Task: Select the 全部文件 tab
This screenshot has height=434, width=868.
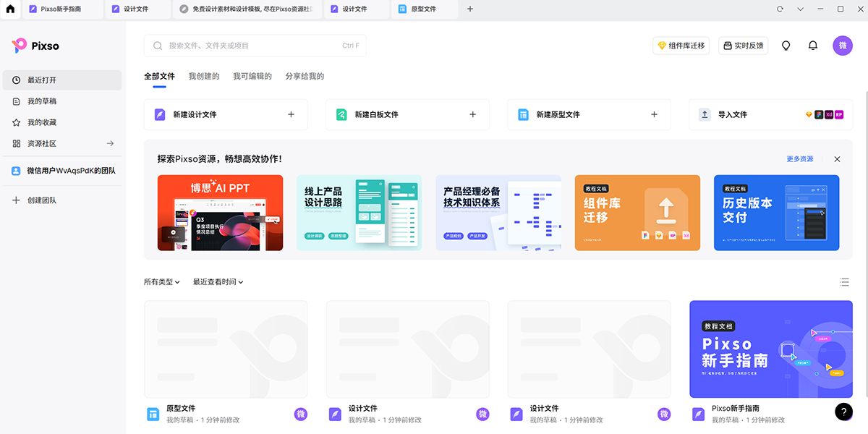Action: pyautogui.click(x=159, y=76)
